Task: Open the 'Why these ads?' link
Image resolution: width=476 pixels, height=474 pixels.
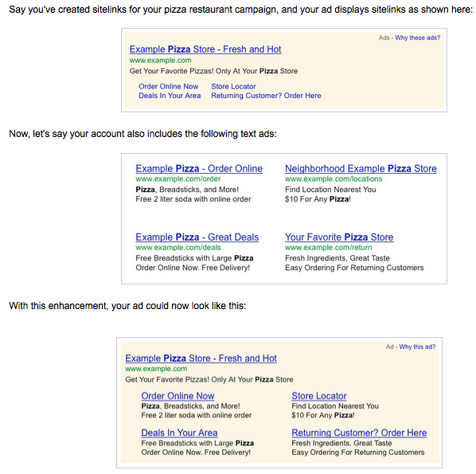Action: coord(417,37)
